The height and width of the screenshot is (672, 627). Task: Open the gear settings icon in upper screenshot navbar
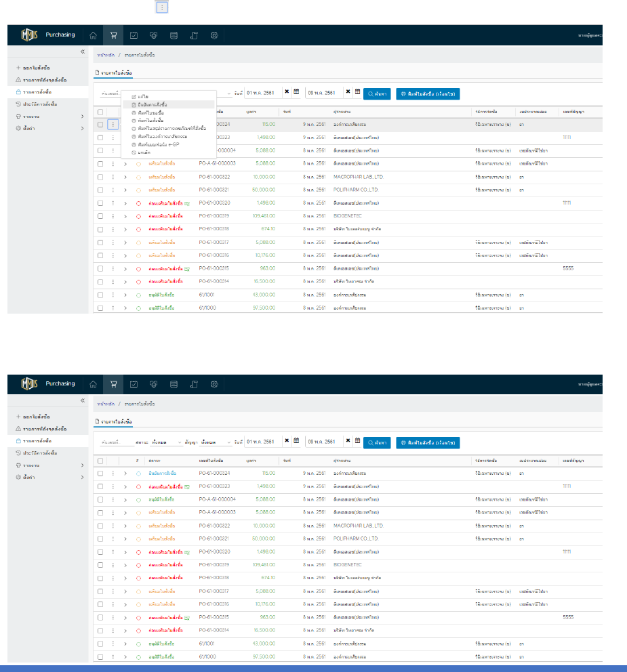[x=214, y=36]
